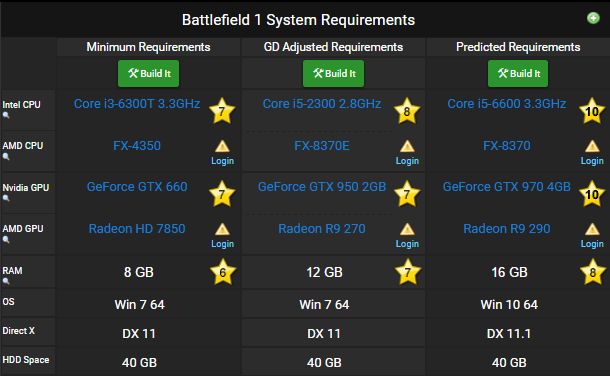This screenshot has height=376, width=610.
Task: Click Login below the FX-8370E warning
Action: [x=407, y=161]
